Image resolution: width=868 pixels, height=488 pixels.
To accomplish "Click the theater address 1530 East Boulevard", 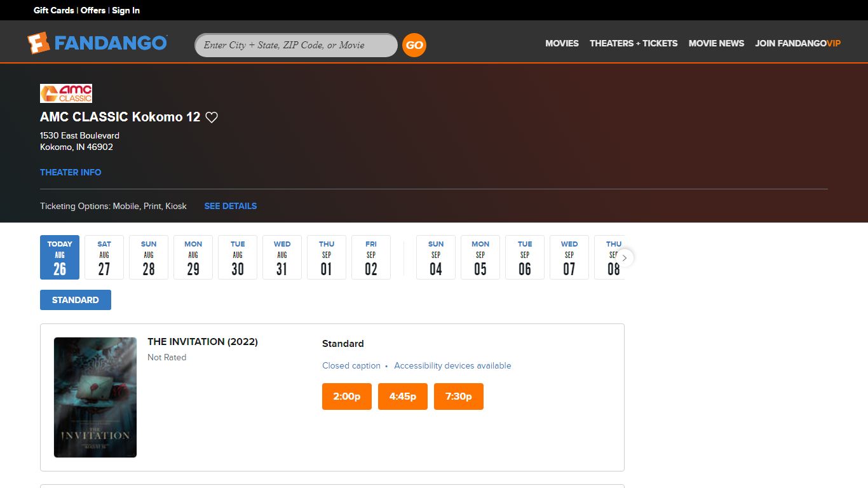I will pos(79,135).
